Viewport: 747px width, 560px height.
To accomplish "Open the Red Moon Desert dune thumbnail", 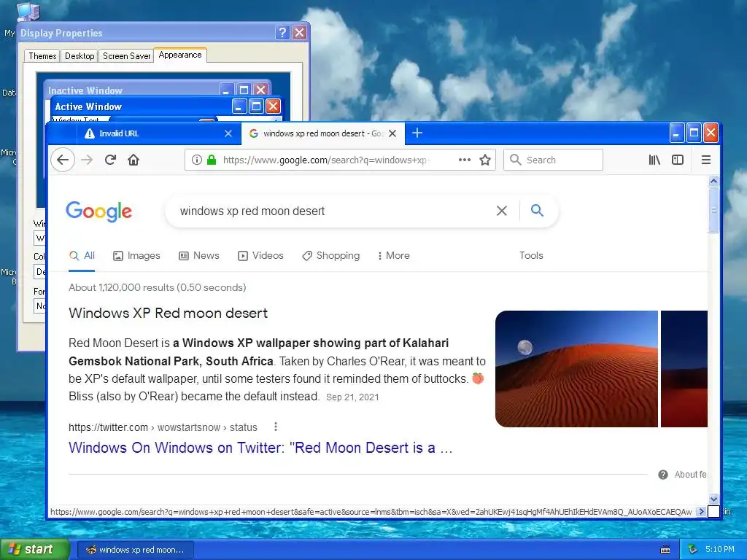I will [x=576, y=368].
